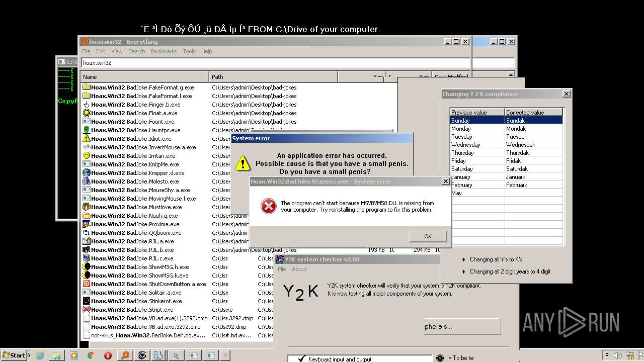
Task: Open Google Chrome from the taskbar
Action: [x=91, y=355]
